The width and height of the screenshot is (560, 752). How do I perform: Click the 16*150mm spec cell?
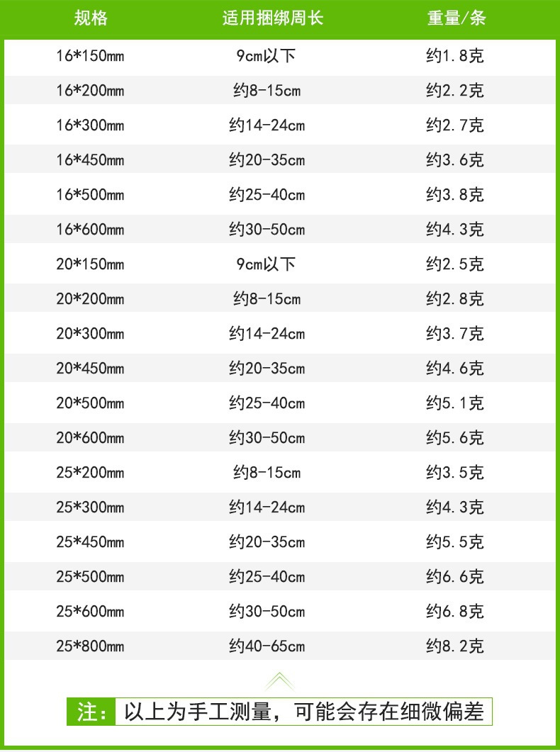(x=90, y=56)
